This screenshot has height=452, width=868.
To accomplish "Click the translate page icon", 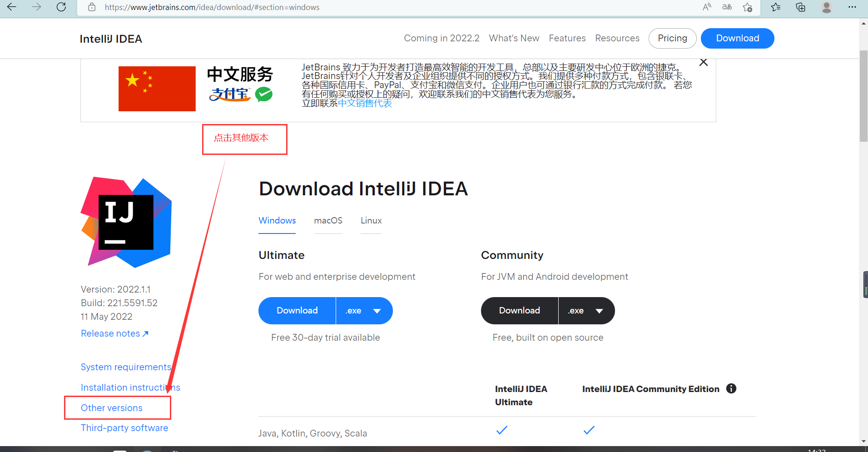I will (727, 7).
